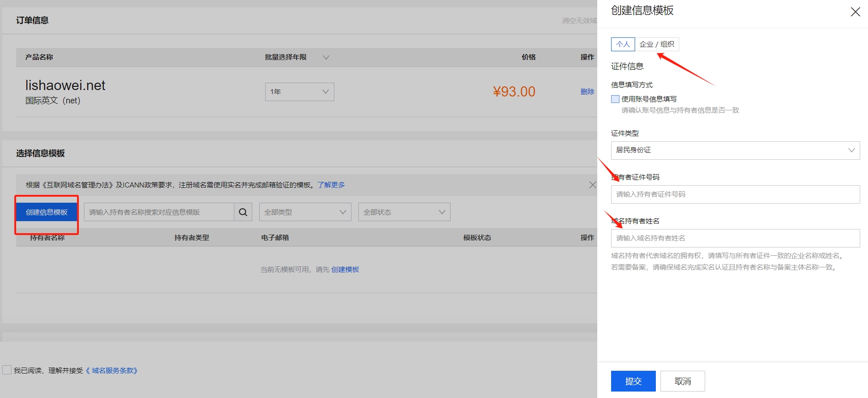Expand the 全部类型 filter dropdown
The image size is (868, 398).
coord(305,212)
